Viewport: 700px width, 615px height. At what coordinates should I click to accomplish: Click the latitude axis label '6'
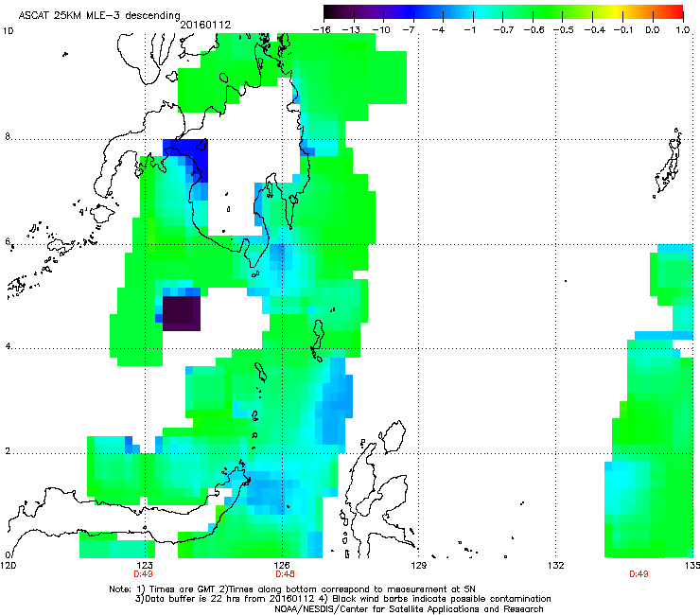click(x=8, y=241)
